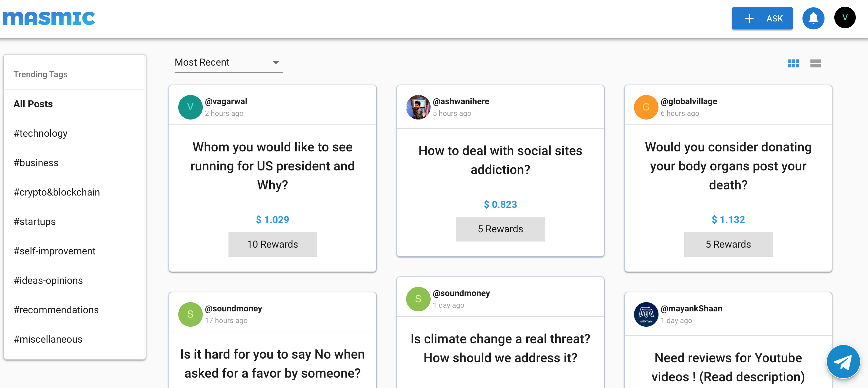Open @vagarwal's avatar
Screen dimensions: 868x388
tap(190, 107)
